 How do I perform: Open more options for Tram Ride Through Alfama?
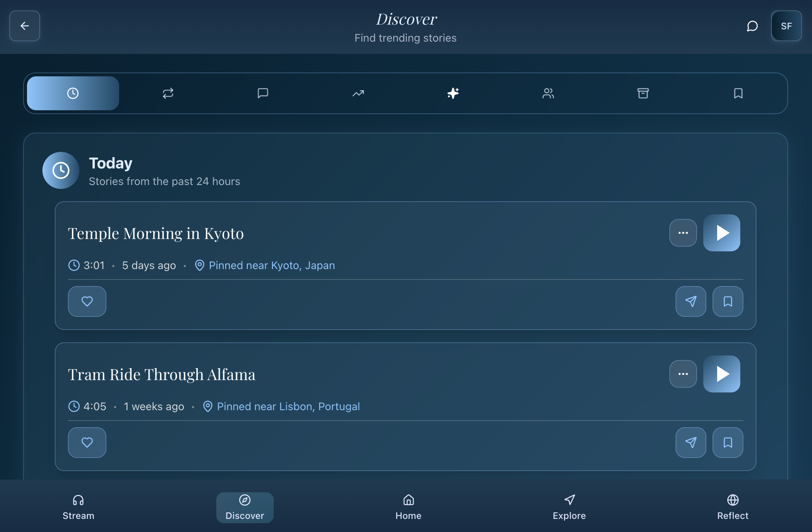click(x=682, y=374)
